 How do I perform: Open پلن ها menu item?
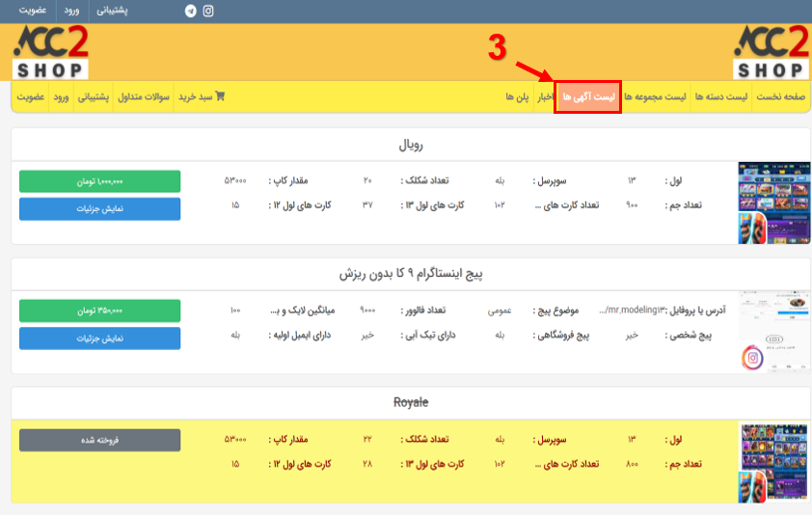(517, 96)
